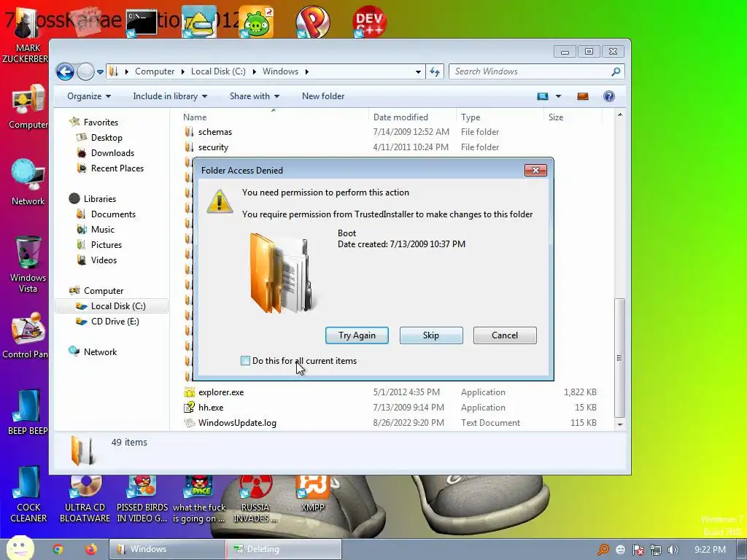
Task: Select the DEV C++ desktop icon
Action: tap(368, 21)
